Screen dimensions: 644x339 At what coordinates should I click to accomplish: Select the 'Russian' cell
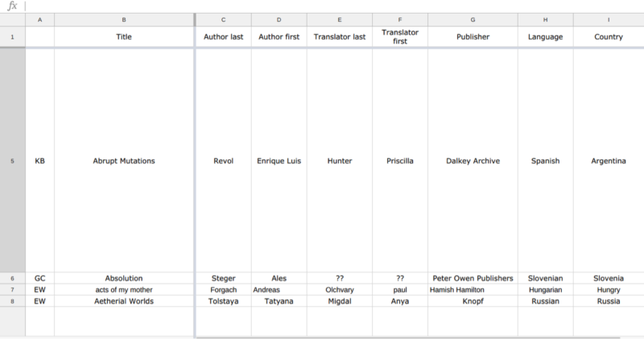(x=546, y=301)
